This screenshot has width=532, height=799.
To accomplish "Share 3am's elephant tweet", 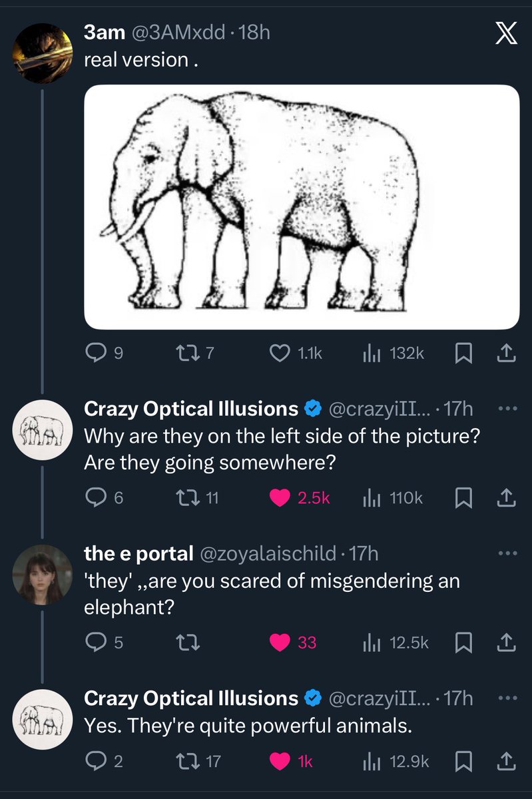I will 505,354.
